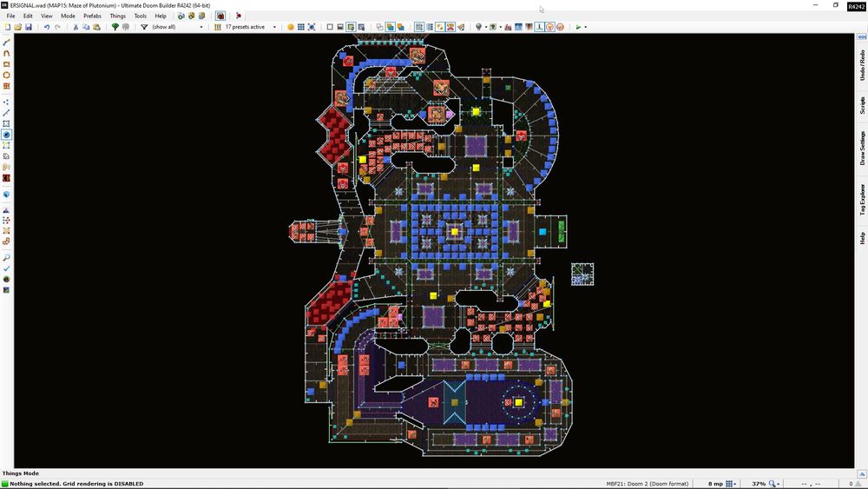Click the Open Map folder icon
The height and width of the screenshot is (489, 868).
tap(17, 27)
